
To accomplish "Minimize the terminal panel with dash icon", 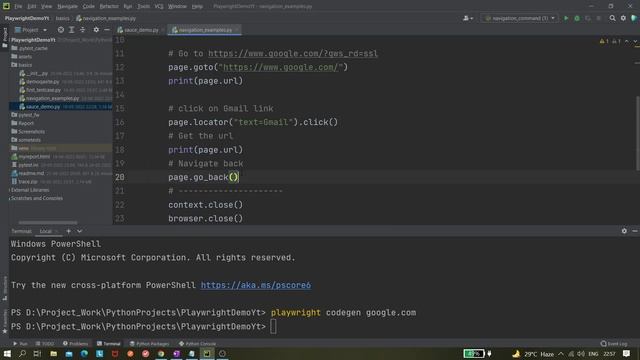I will [x=635, y=231].
